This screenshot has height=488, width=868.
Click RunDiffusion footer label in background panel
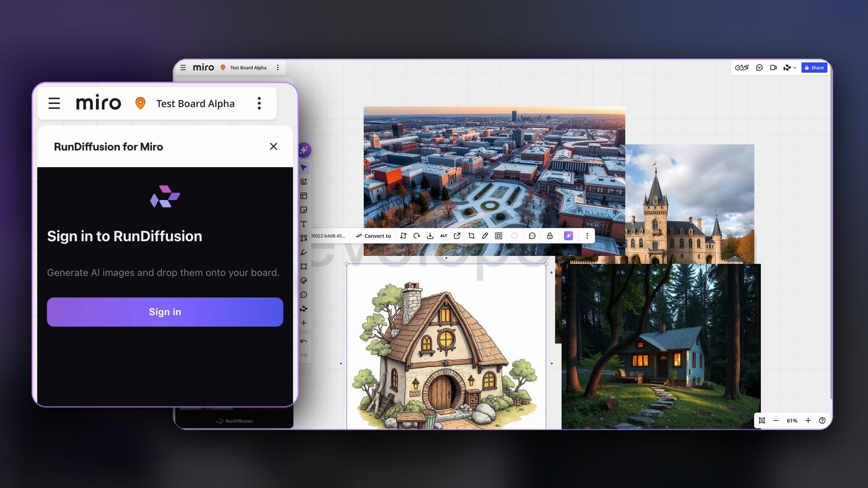tap(235, 421)
